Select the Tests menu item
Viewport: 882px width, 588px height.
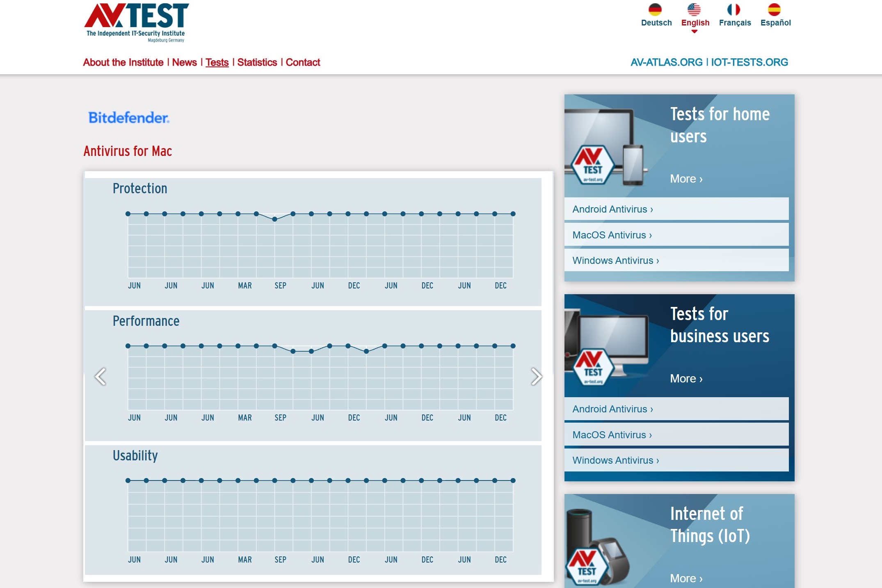point(217,62)
